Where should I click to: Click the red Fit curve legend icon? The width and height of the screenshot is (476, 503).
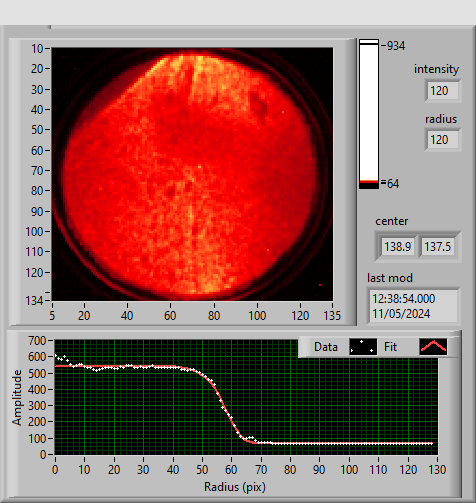(433, 347)
